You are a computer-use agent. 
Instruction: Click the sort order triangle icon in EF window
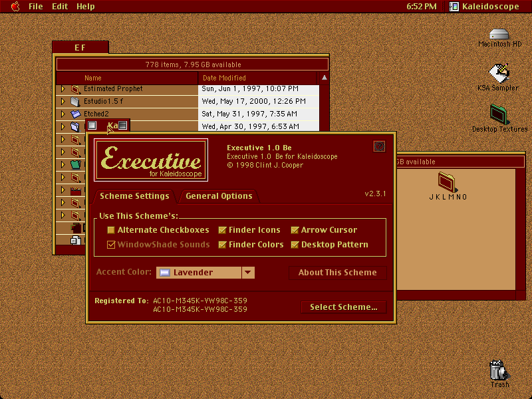coord(324,78)
